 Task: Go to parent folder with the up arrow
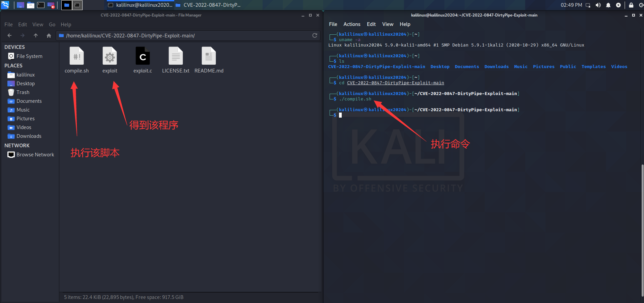(36, 35)
